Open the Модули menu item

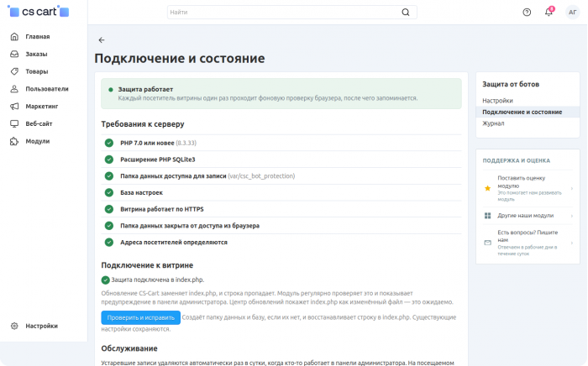coord(38,141)
